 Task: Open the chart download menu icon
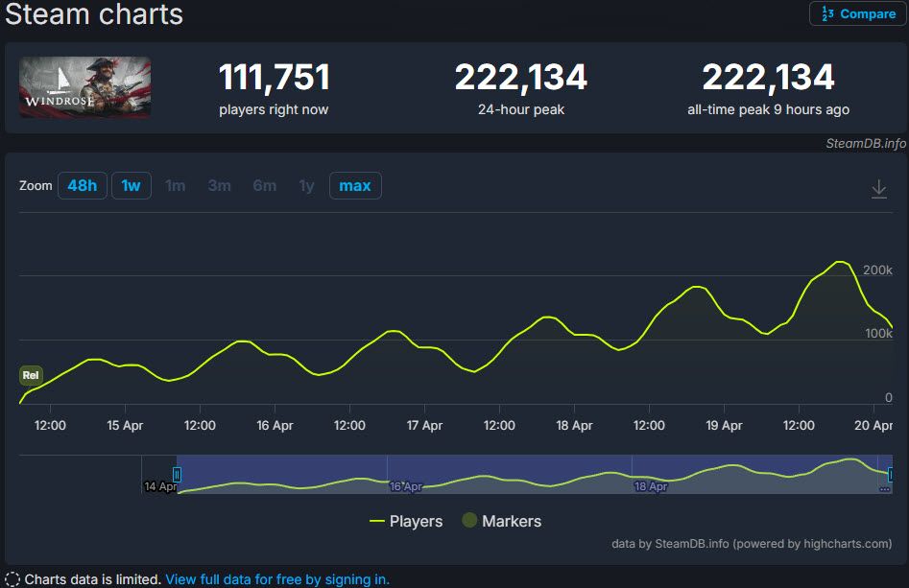[878, 189]
